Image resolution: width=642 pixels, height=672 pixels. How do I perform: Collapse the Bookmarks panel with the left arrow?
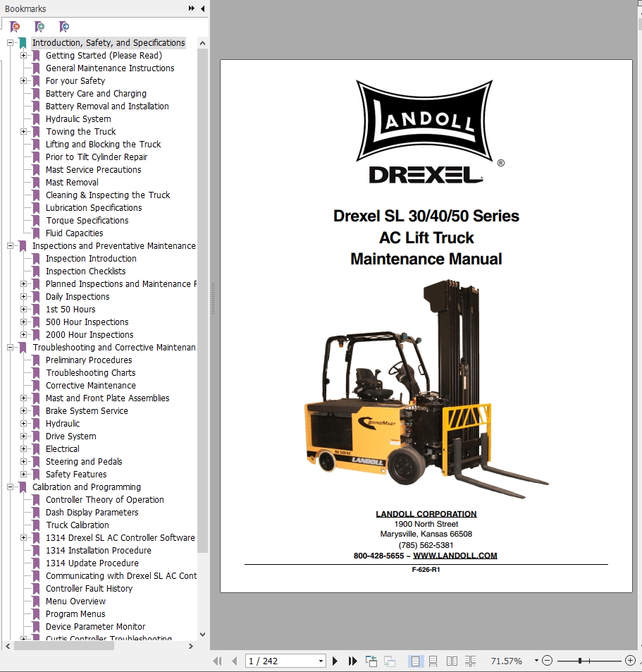coord(202,8)
